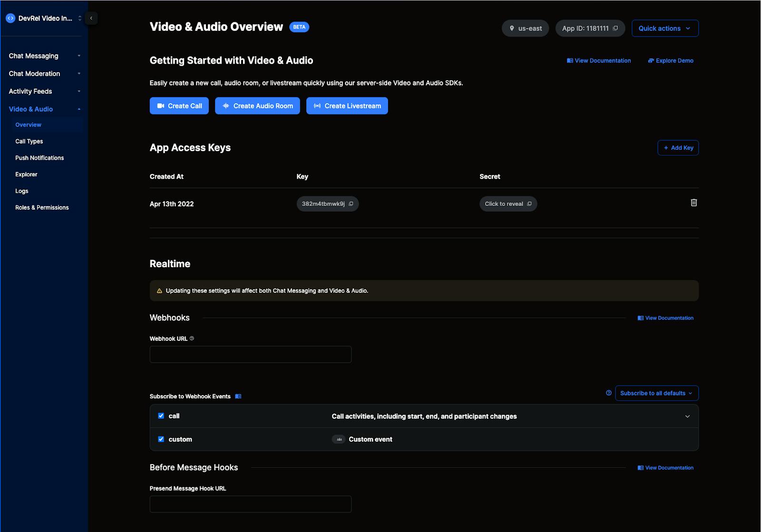Click inside the Webhook URL input field
Viewport: 761px width, 532px height.
[x=250, y=354]
